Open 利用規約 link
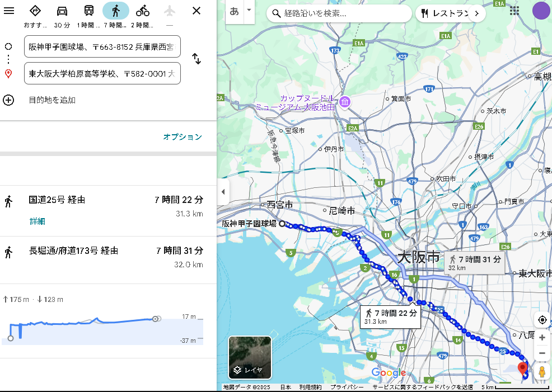 coord(310,387)
